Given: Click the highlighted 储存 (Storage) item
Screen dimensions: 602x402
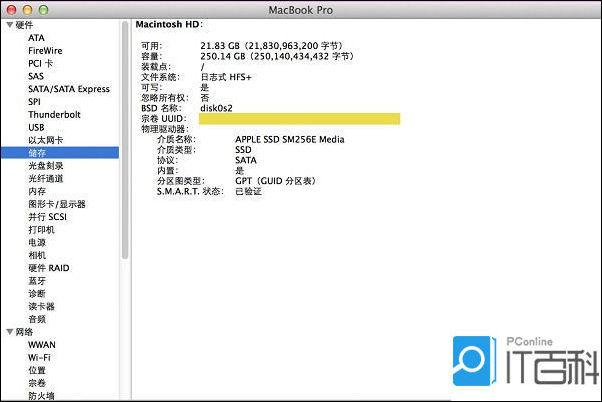Looking at the screenshot, I should [x=37, y=153].
